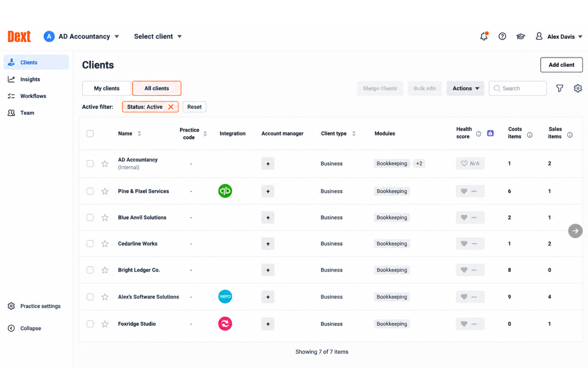Click QuickBooks icon for Pine & Pixel Services
The width and height of the screenshot is (588, 392).
[x=225, y=191]
